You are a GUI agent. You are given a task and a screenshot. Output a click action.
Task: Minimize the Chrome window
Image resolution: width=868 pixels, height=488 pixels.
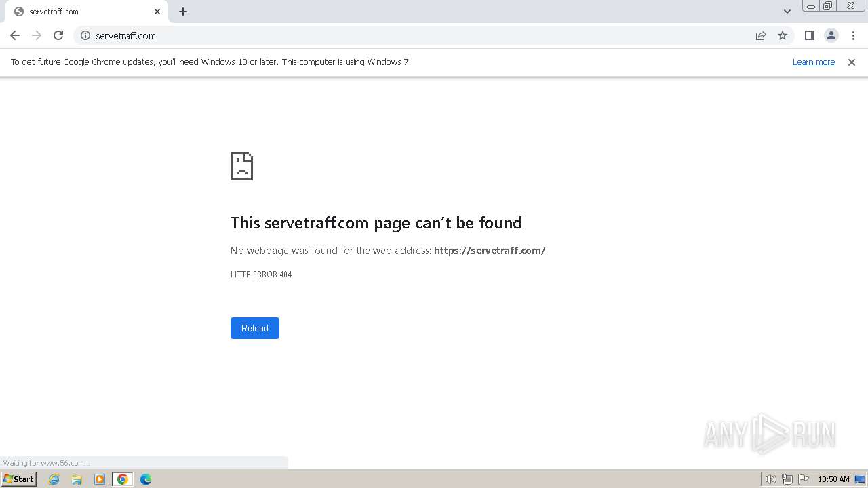pos(811,6)
